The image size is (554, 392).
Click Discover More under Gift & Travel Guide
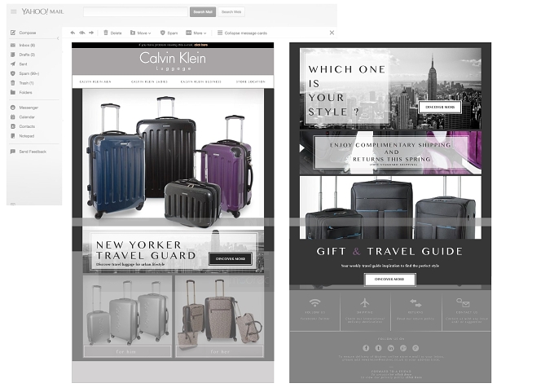point(389,280)
